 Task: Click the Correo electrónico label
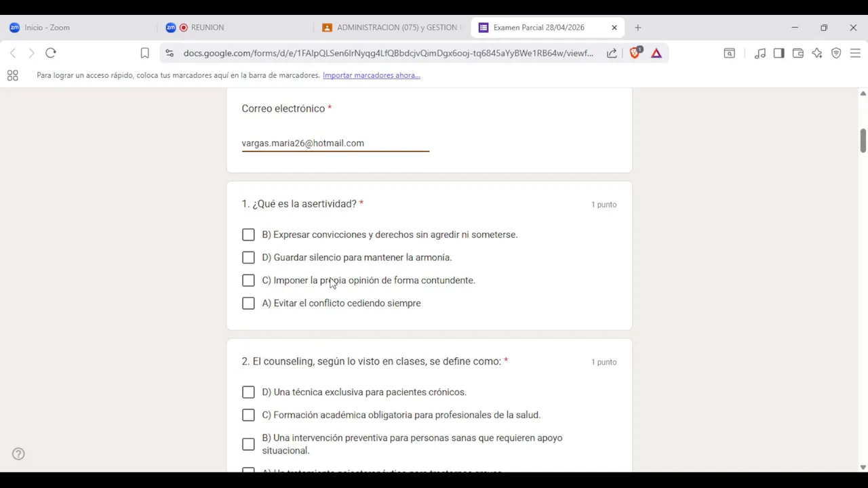pos(283,108)
